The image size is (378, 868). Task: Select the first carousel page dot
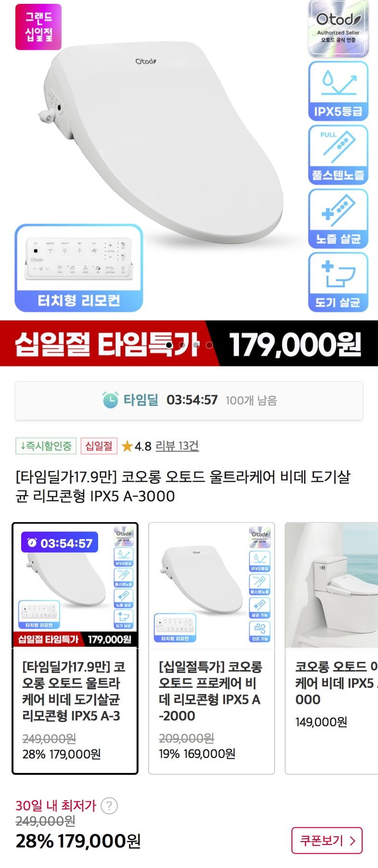169,345
